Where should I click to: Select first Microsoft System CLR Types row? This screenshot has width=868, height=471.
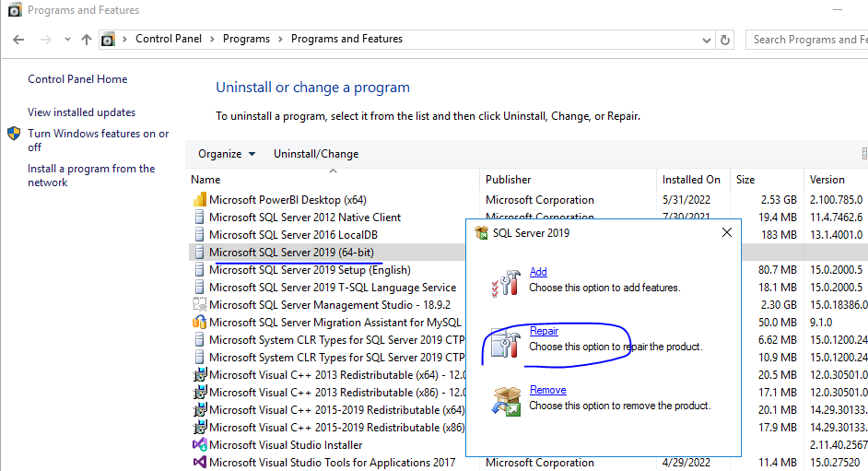pos(328,340)
